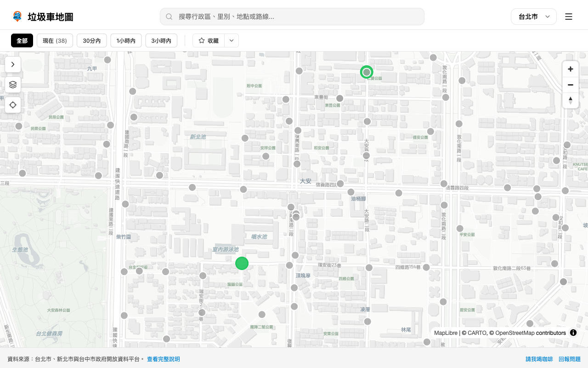Reset the map compass bearing

click(x=571, y=100)
